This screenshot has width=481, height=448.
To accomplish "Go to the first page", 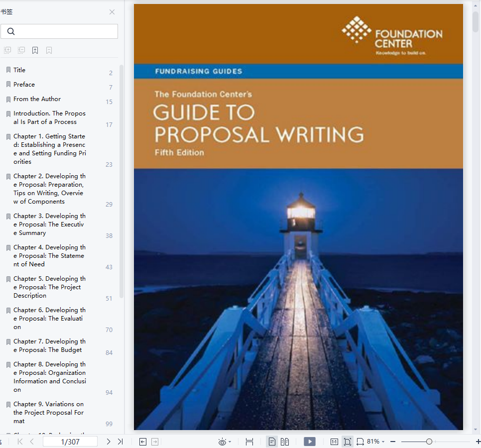I will point(20,442).
